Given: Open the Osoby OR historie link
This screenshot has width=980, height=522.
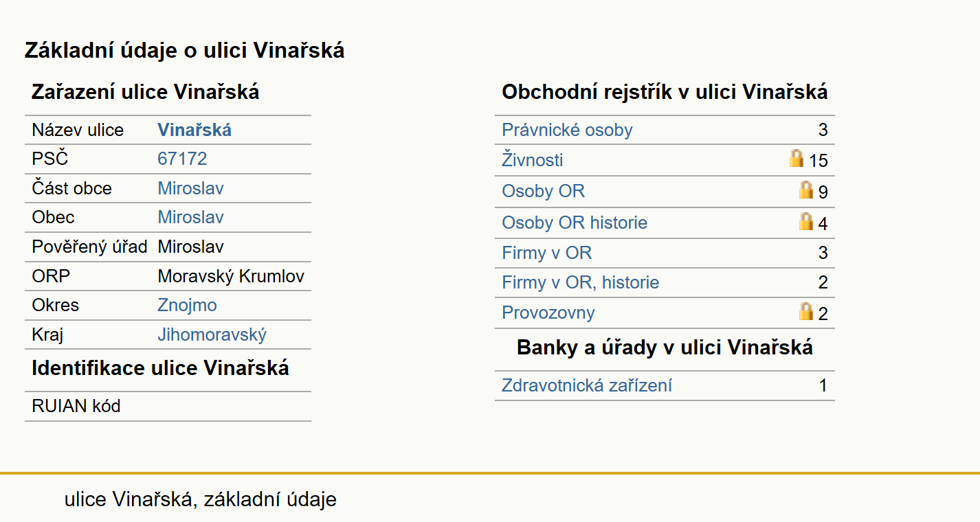Looking at the screenshot, I should point(575,223).
